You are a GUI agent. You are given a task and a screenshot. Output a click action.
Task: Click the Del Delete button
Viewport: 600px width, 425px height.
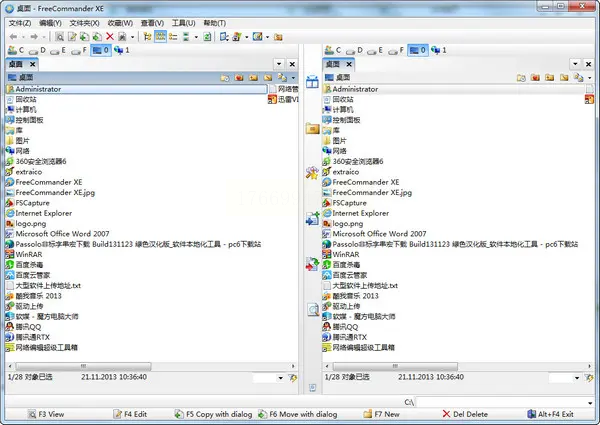pos(465,414)
